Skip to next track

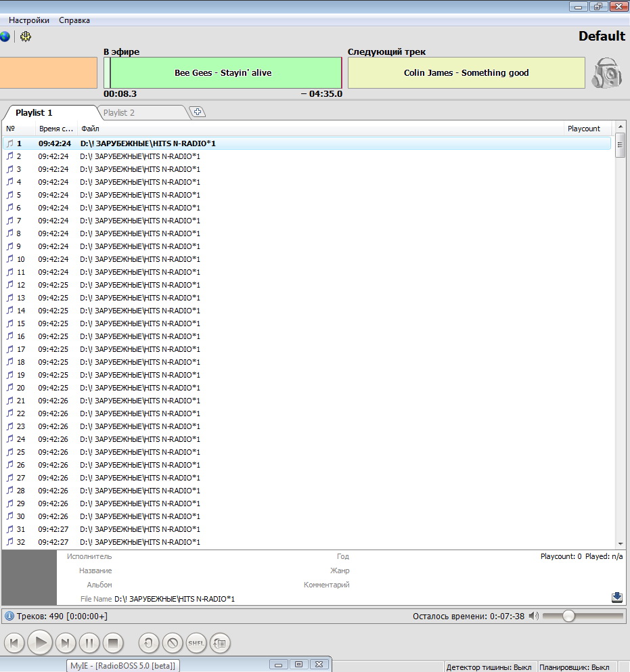point(66,643)
